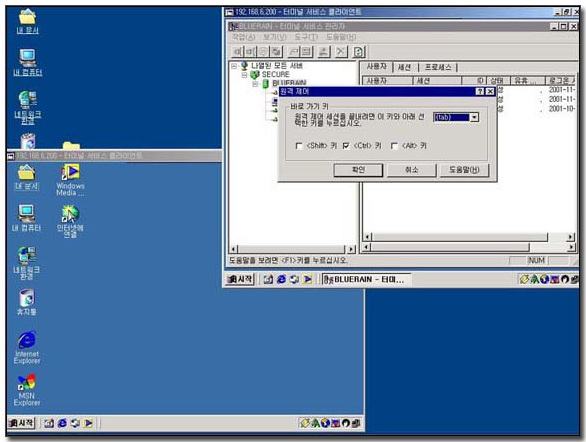Open the Internet Explorer desktop icon

point(27,347)
